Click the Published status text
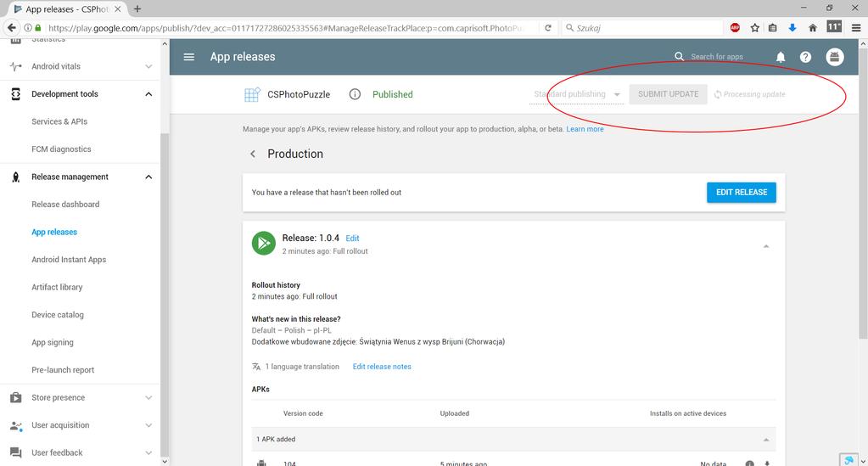This screenshot has height=466, width=868. (x=393, y=94)
